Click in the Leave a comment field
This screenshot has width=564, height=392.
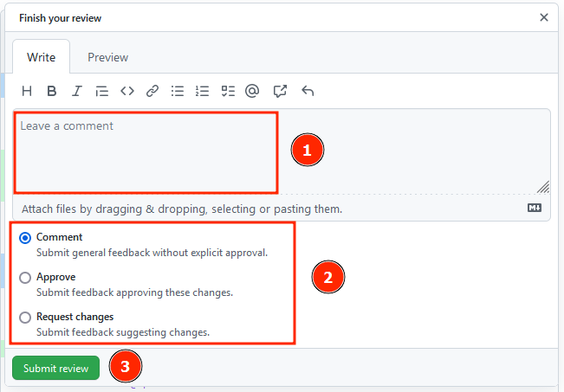click(x=282, y=152)
